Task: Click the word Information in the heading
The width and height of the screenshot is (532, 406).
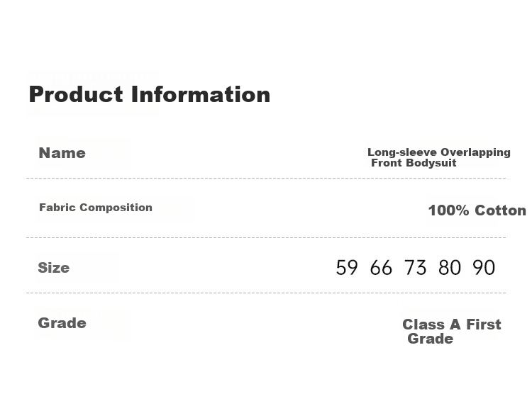Action: tap(201, 94)
